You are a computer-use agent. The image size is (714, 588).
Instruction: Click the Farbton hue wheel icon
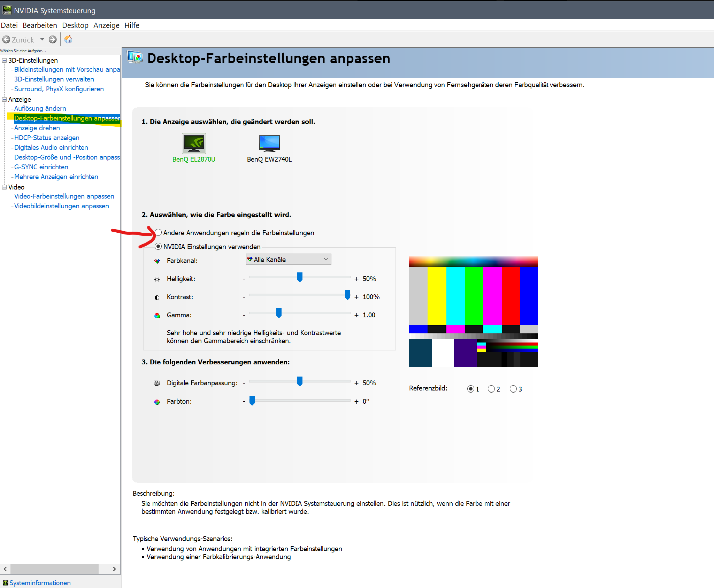[157, 402]
